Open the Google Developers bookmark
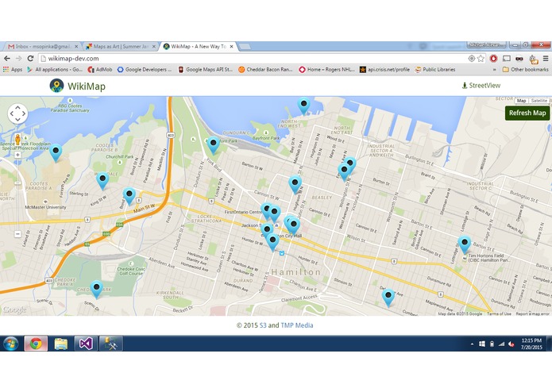Image resolution: width=552 pixels, height=392 pixels. [145, 70]
